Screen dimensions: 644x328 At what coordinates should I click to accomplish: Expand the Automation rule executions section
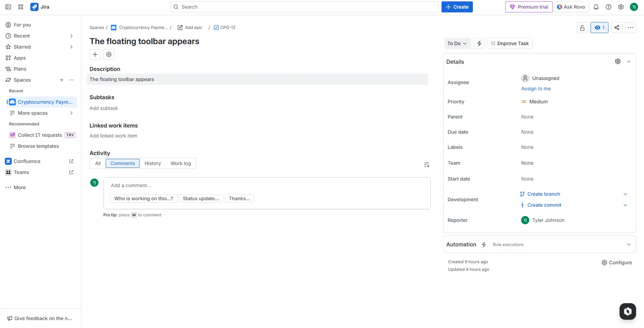(628, 244)
